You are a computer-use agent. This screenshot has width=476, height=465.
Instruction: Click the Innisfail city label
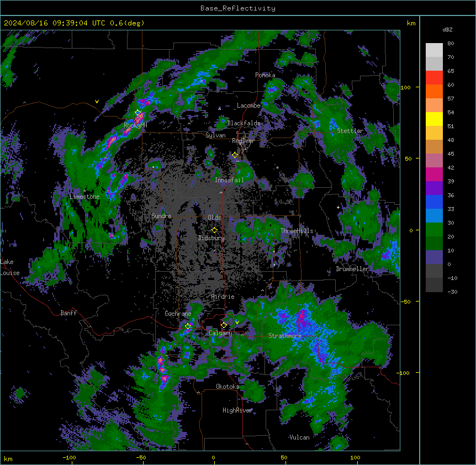[x=229, y=180]
